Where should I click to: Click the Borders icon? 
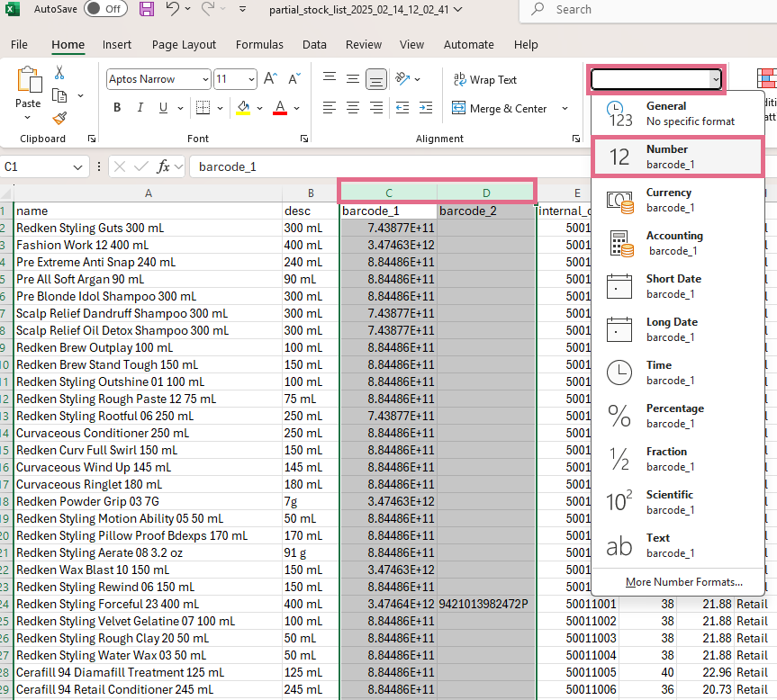pyautogui.click(x=203, y=107)
